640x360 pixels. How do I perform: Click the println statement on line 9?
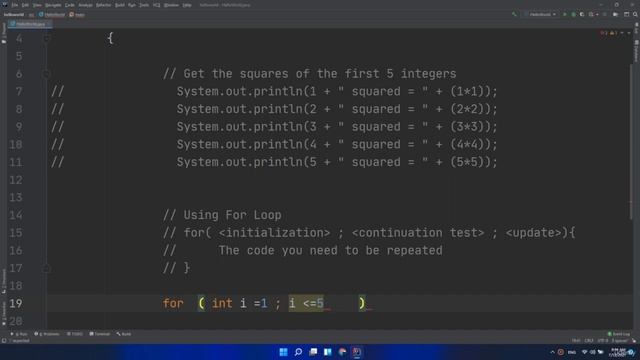click(337, 127)
